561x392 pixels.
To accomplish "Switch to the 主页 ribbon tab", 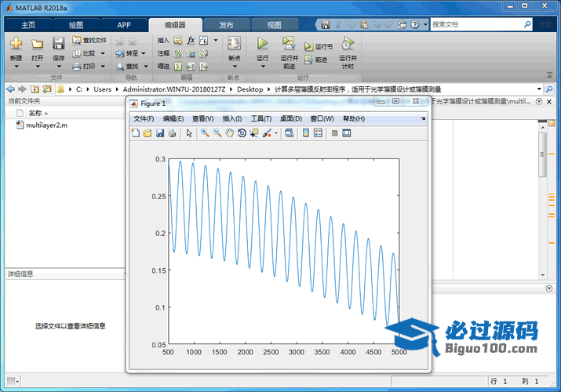I will 28,25.
